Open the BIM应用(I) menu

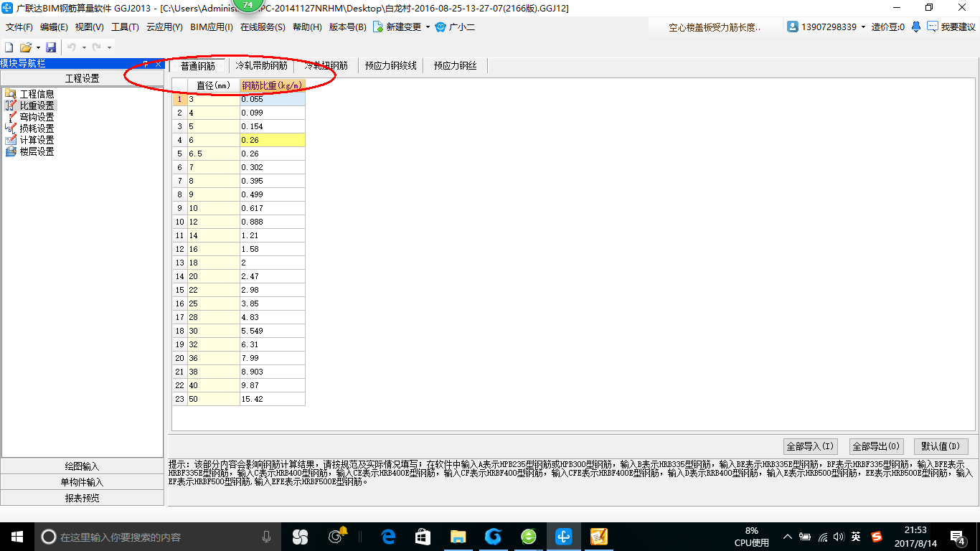(x=212, y=27)
